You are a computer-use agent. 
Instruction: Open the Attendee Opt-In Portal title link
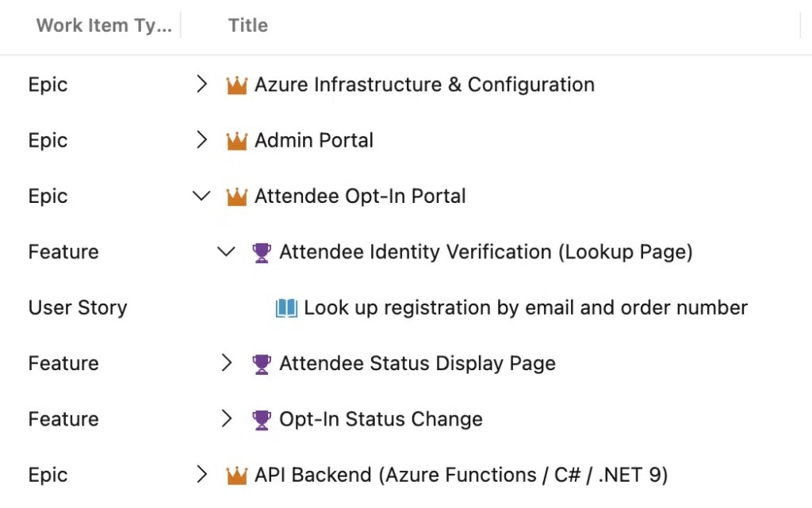(x=360, y=197)
